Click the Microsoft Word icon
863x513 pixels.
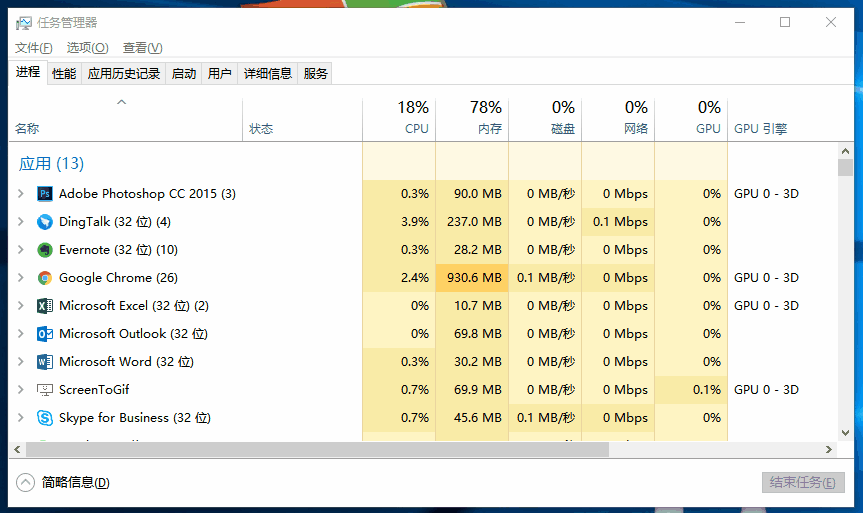pos(45,362)
